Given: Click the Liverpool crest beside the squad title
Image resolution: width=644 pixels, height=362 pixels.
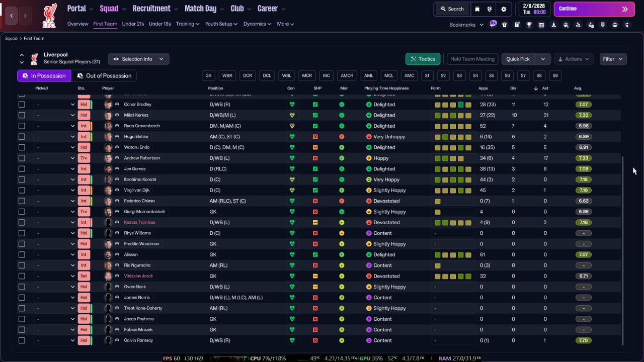Looking at the screenshot, I should point(34,59).
